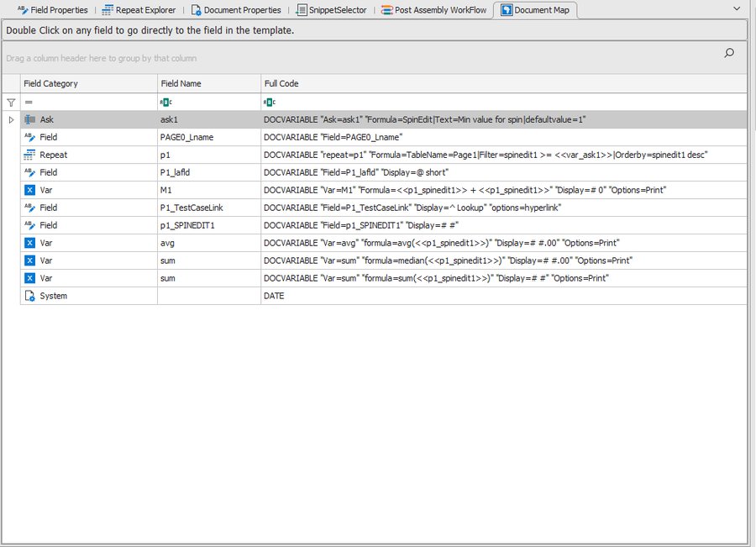Screen dimensions: 756x547
Task: Open the tab overflow dropdown arrow
Action: point(737,8)
